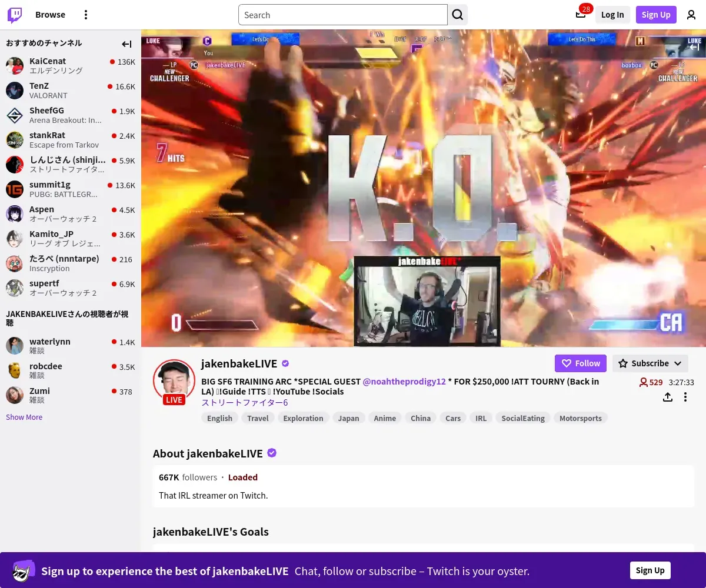This screenshot has width=706, height=588.
Task: Open the stream options vertical dots
Action: tap(685, 397)
